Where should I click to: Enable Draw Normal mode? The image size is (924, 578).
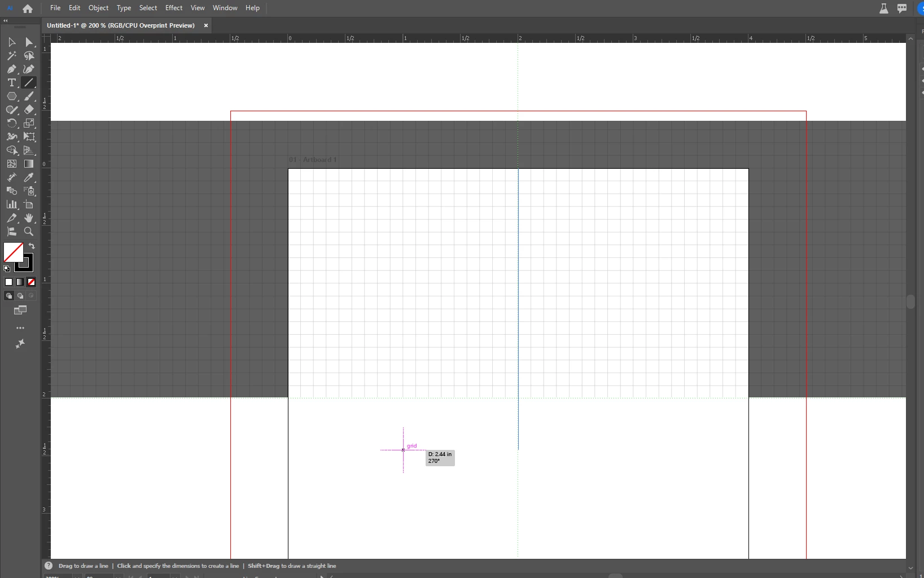[8, 296]
